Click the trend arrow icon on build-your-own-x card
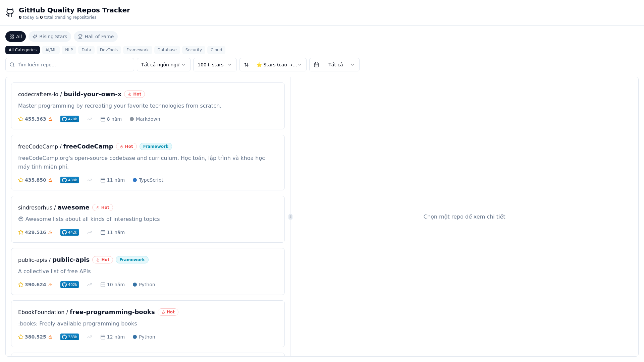 tap(90, 119)
